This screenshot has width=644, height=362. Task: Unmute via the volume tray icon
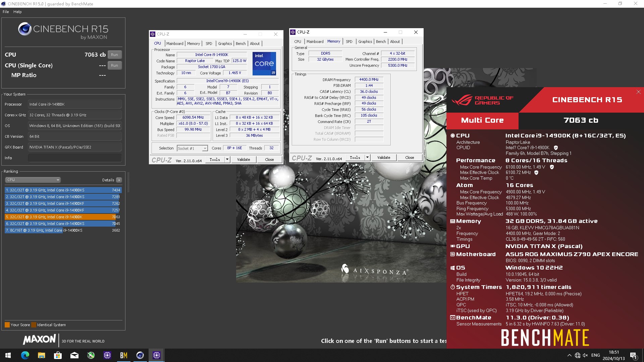585,355
